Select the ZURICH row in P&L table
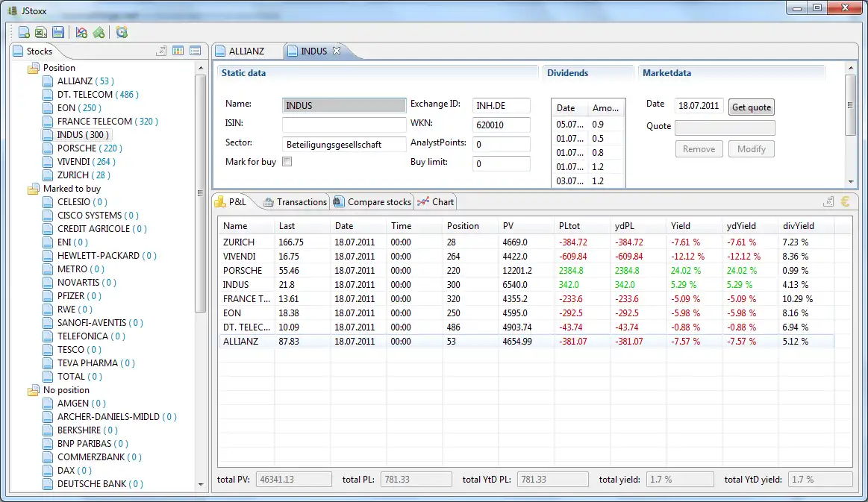The height and width of the screenshot is (502, 868). (526, 242)
